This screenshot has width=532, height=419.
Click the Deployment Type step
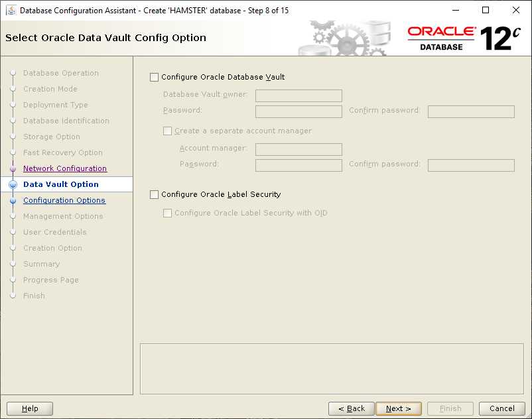[x=55, y=105]
